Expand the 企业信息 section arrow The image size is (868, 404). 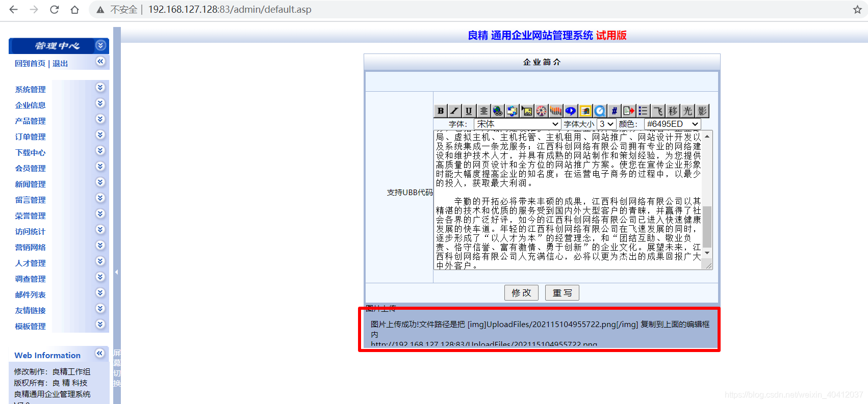100,103
